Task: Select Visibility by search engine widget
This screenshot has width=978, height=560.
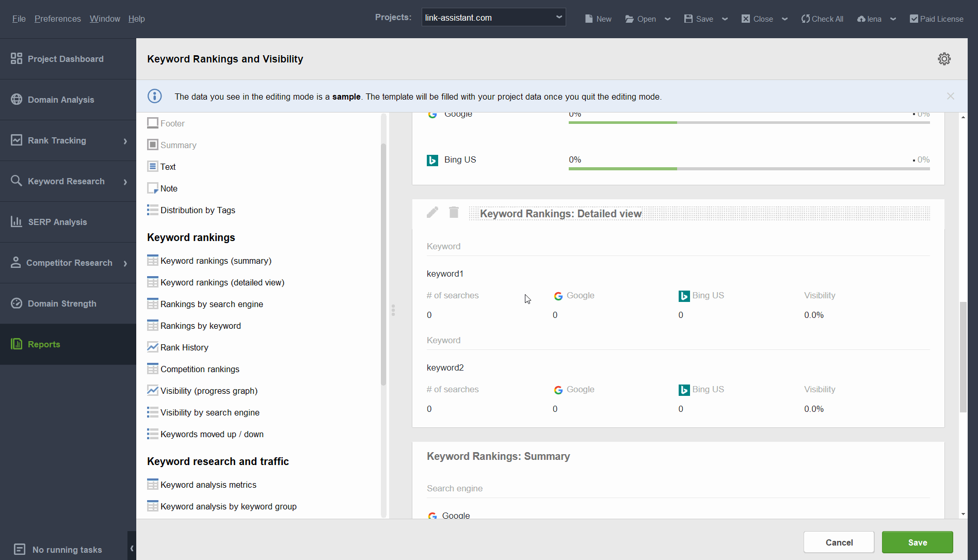Action: 203,412
